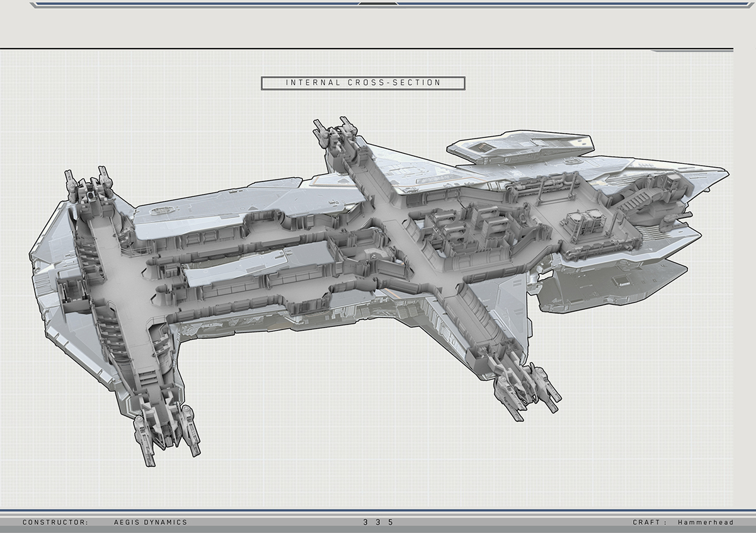Click the small circular hatch on upper-left hull
Viewport: 756px width, 533px height.
tap(162, 211)
